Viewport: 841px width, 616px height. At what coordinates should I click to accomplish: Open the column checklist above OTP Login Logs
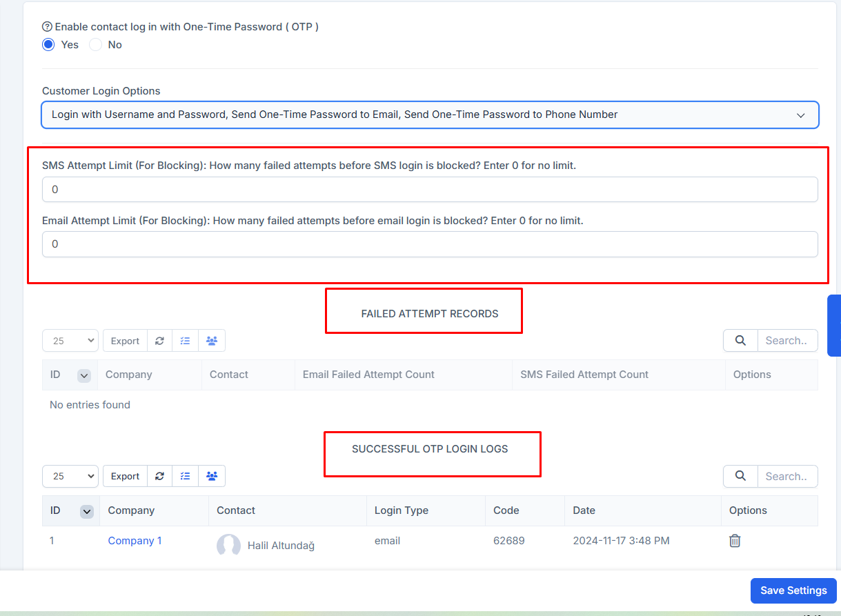click(x=185, y=476)
